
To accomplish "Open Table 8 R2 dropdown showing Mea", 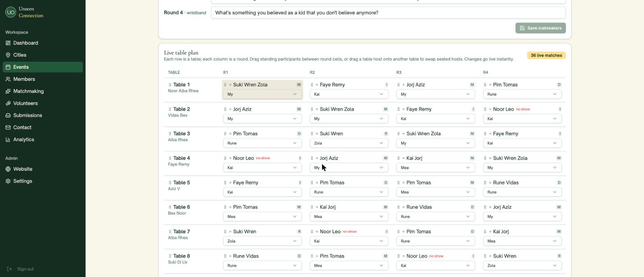I will tap(349, 266).
